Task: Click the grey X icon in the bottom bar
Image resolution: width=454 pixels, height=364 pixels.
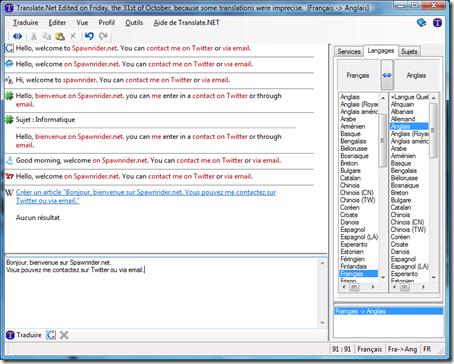Action: point(64,335)
